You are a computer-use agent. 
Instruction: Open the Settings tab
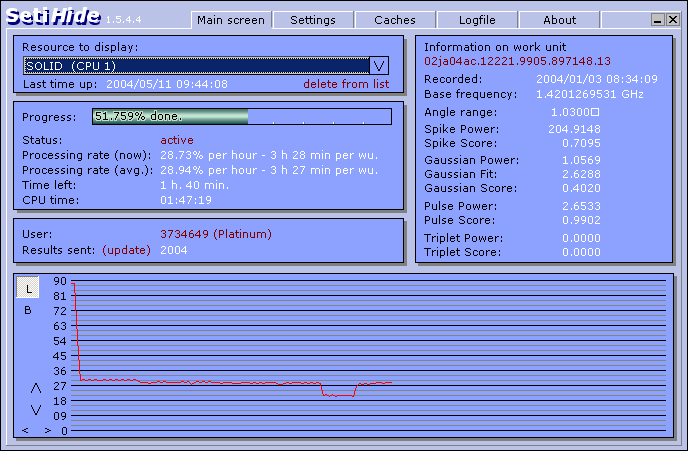pos(313,20)
